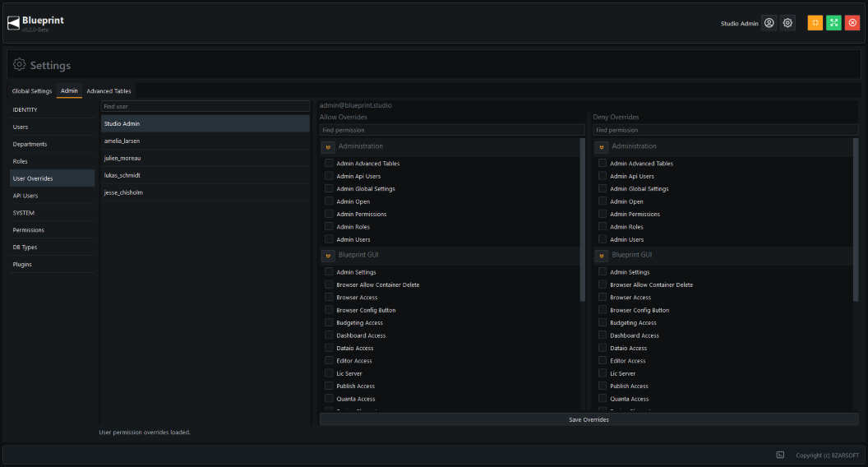Click Save Overrides button
The width and height of the screenshot is (868, 467).
(x=589, y=419)
